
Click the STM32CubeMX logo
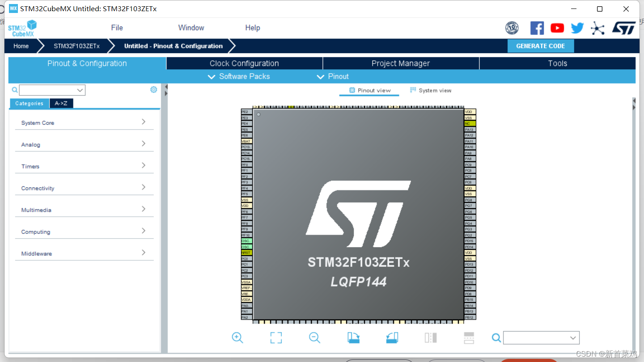coord(22,28)
